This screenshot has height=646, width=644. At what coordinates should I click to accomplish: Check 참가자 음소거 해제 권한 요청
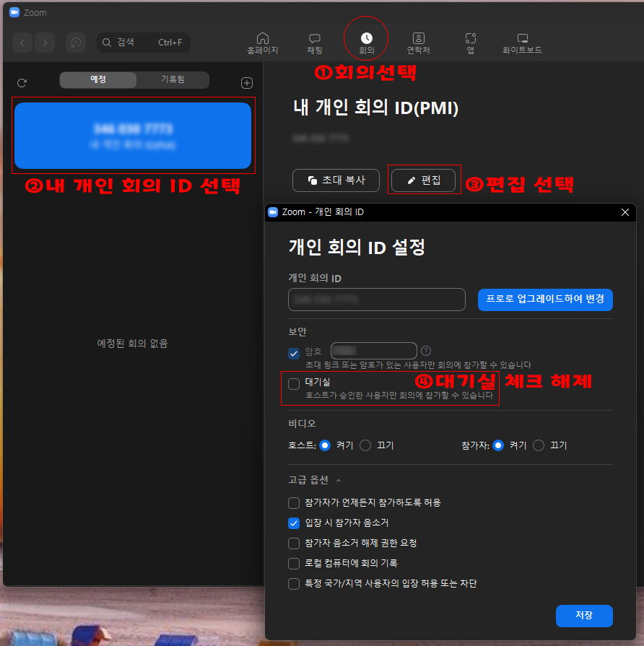click(294, 543)
